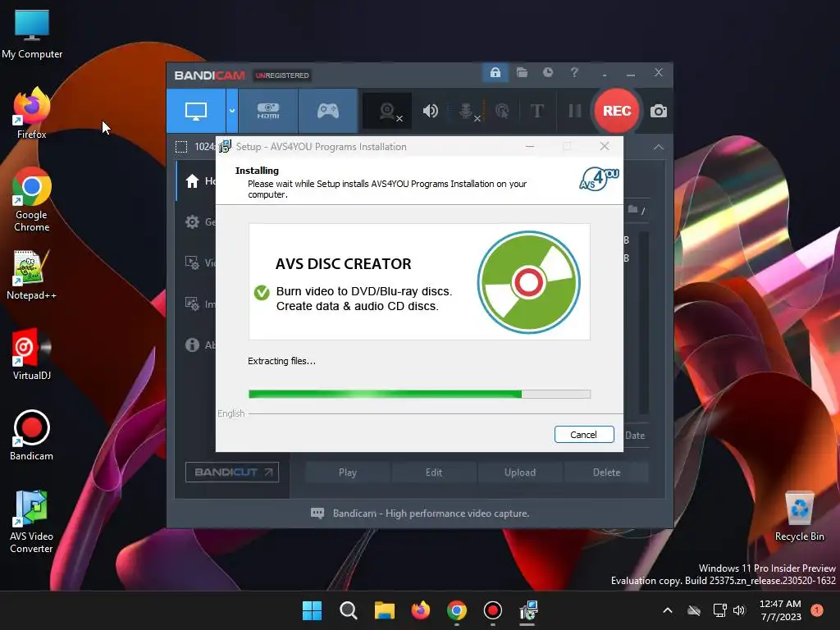Click the pause recording icon
Screen dimensions: 840x630
[x=575, y=111]
